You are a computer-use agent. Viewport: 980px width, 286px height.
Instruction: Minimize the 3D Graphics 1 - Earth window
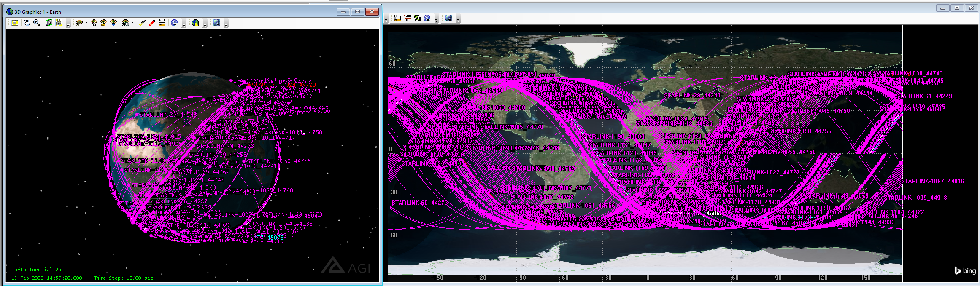pos(343,12)
